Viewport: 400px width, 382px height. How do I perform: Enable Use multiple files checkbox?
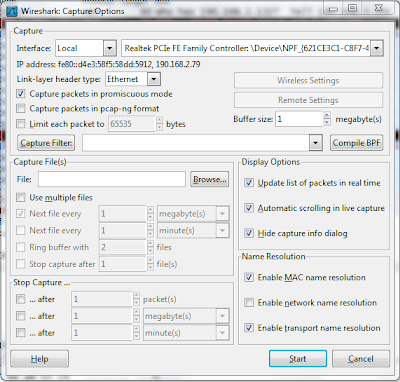click(x=21, y=197)
